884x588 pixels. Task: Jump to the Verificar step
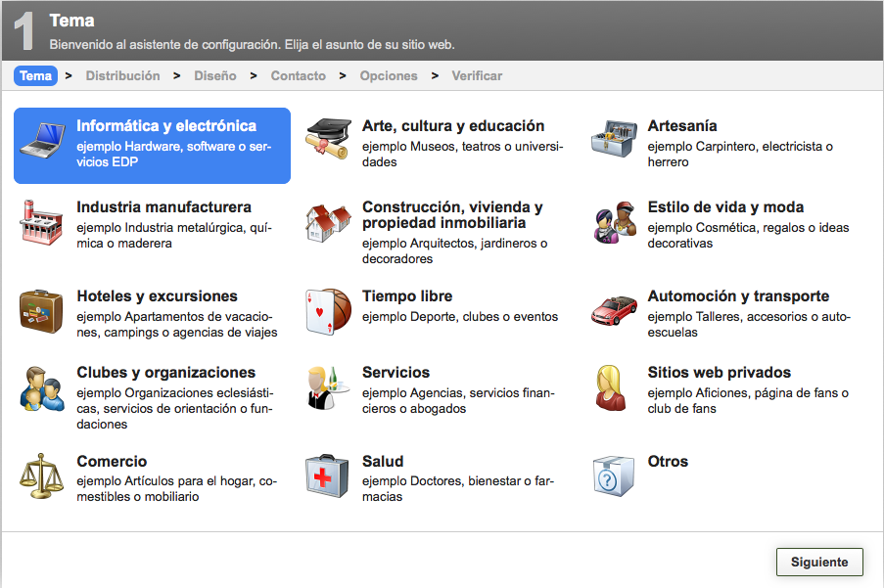(x=477, y=75)
